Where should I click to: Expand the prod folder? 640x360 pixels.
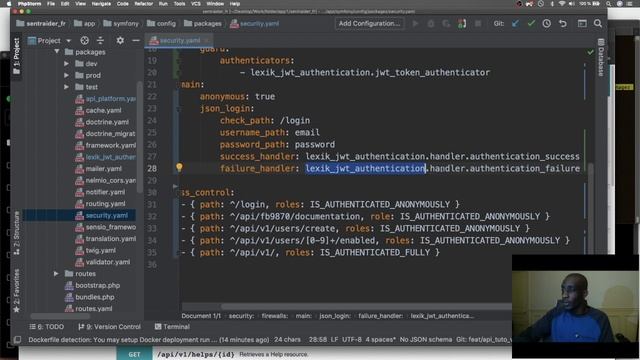pos(66,76)
